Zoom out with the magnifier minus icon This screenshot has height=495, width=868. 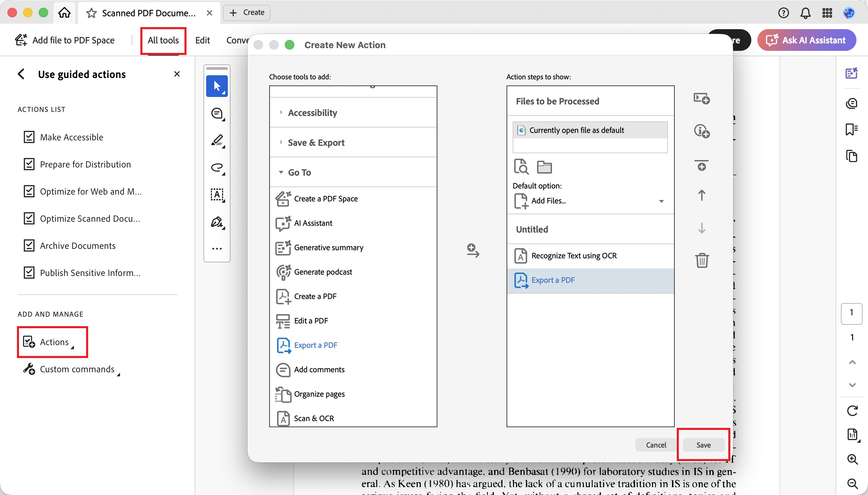[852, 483]
